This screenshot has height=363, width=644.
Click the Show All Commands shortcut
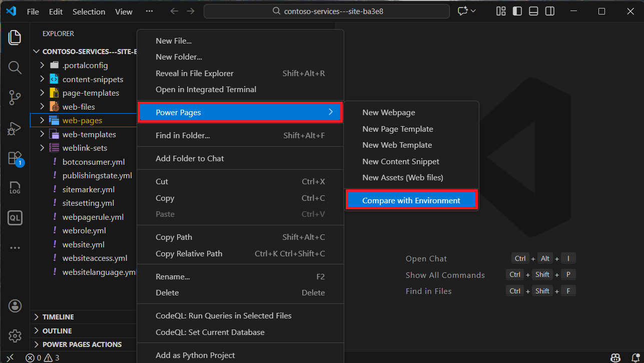point(445,275)
